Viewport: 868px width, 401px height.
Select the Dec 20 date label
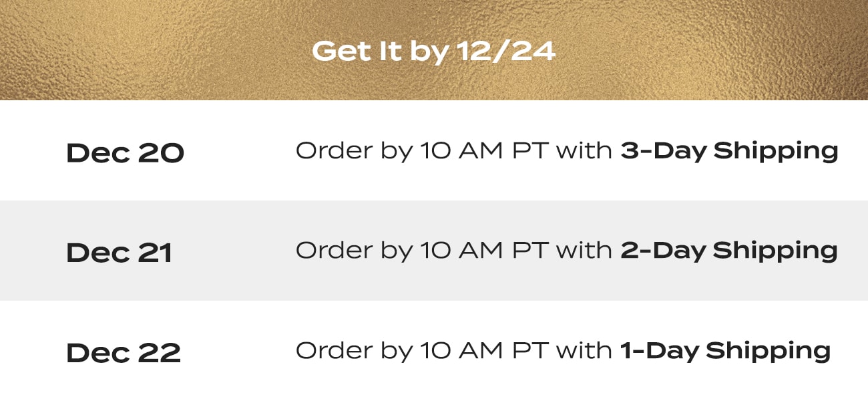pyautogui.click(x=125, y=153)
